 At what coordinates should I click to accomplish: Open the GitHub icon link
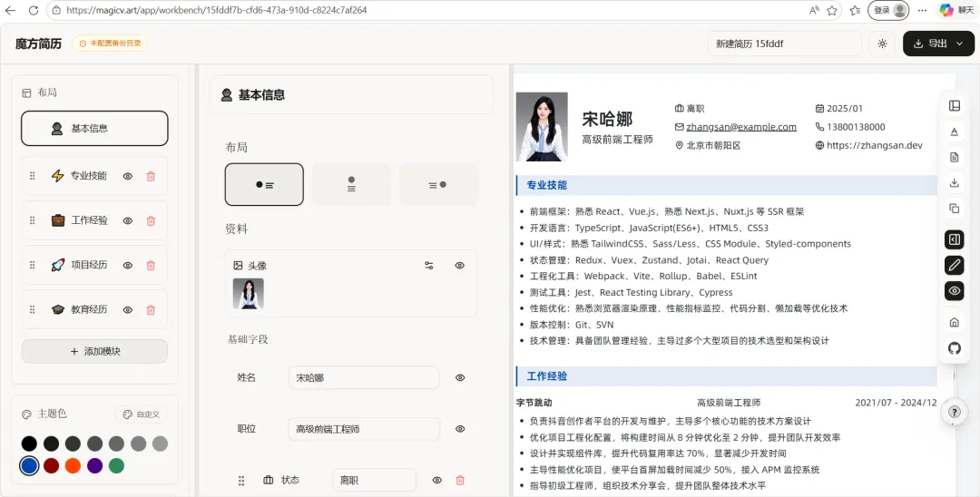point(954,347)
